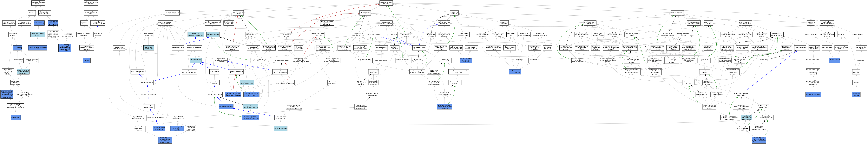This screenshot has width=868, height=144.
Task: Select the 'signal transduction' node
Action: 419,48
